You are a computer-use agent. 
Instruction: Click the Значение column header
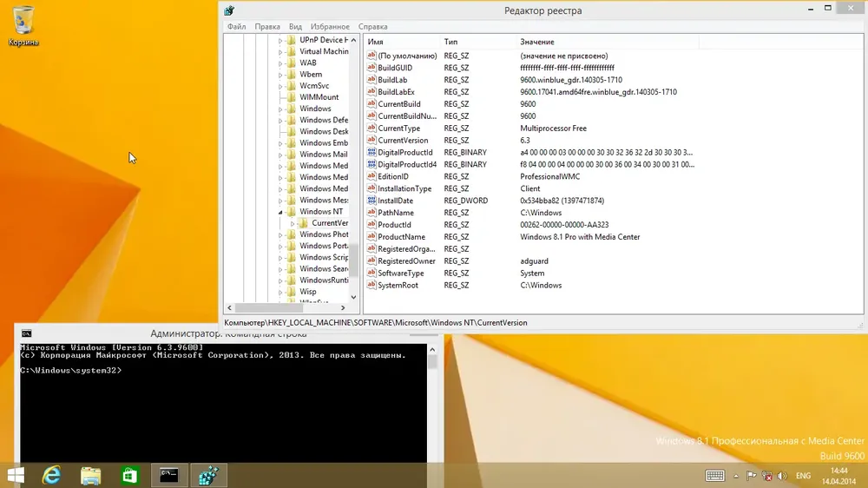(x=608, y=42)
